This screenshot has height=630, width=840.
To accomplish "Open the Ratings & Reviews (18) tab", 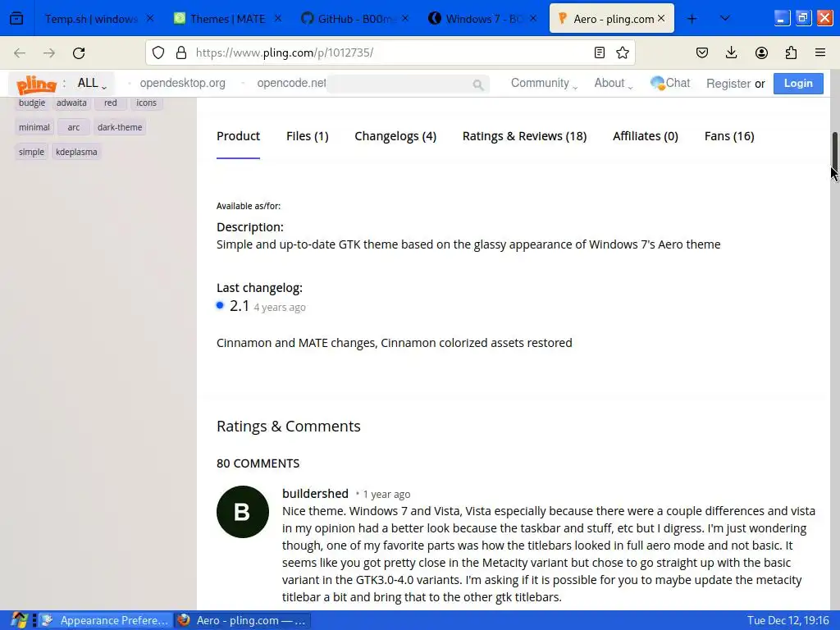I will pyautogui.click(x=524, y=136).
